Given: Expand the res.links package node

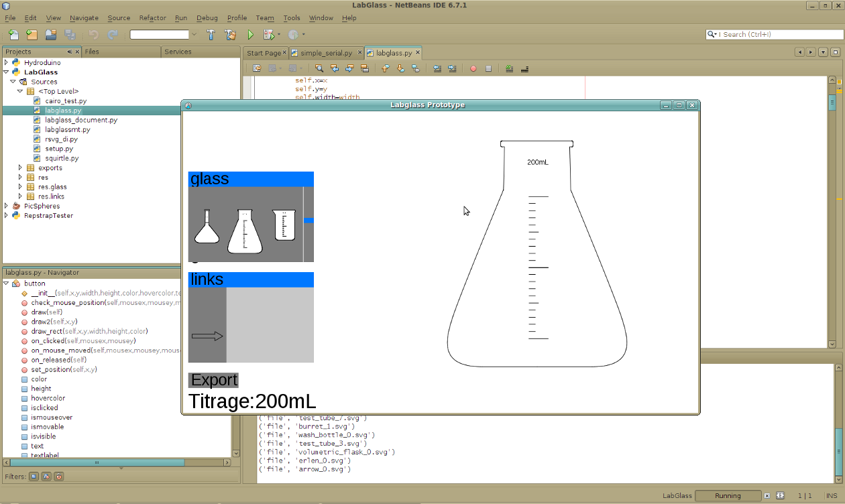Looking at the screenshot, I should pos(20,196).
